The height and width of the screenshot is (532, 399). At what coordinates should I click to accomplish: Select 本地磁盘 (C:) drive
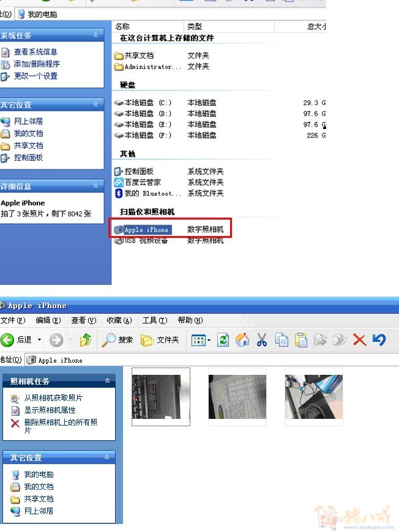[x=143, y=103]
